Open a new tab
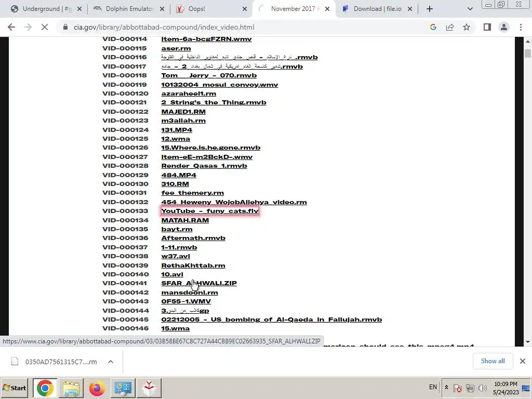The width and height of the screenshot is (532, 399). [x=430, y=9]
